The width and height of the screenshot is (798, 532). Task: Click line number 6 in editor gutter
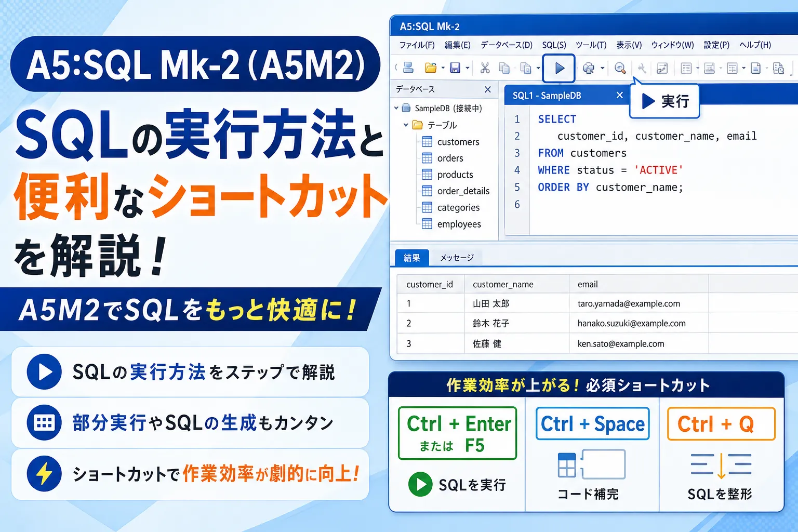(x=517, y=204)
